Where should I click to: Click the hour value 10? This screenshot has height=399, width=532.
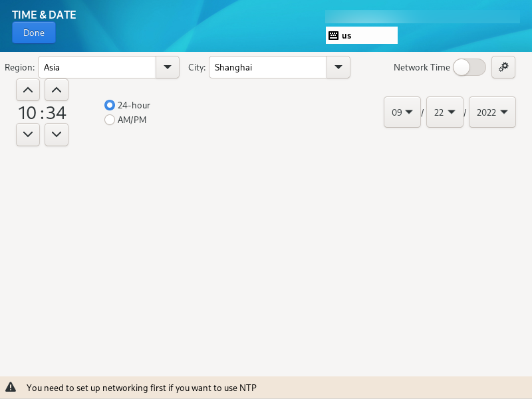point(27,113)
